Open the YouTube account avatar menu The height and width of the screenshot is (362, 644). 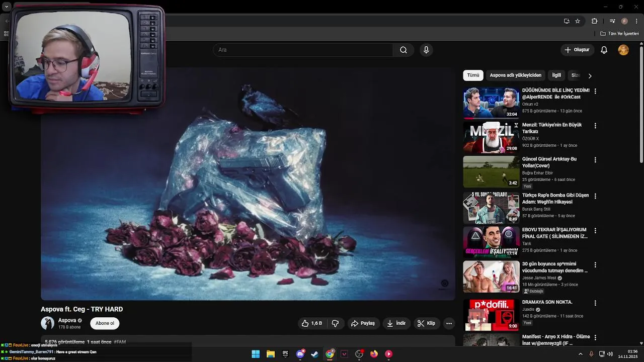623,50
